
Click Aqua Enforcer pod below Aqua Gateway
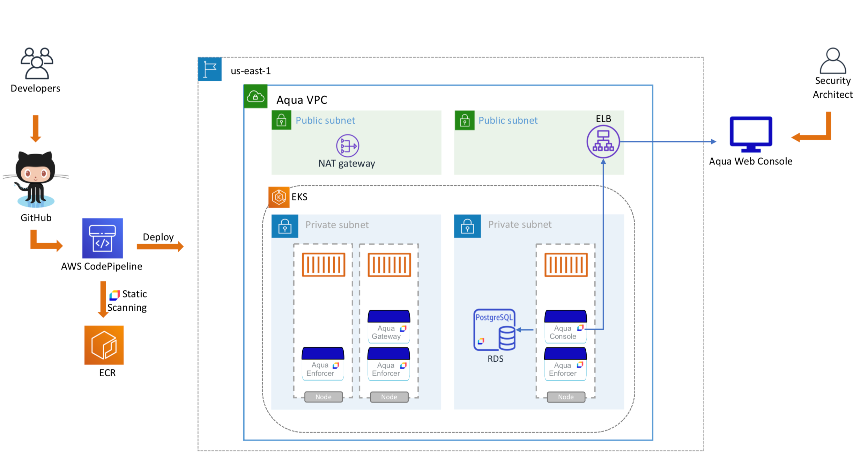[x=388, y=363]
